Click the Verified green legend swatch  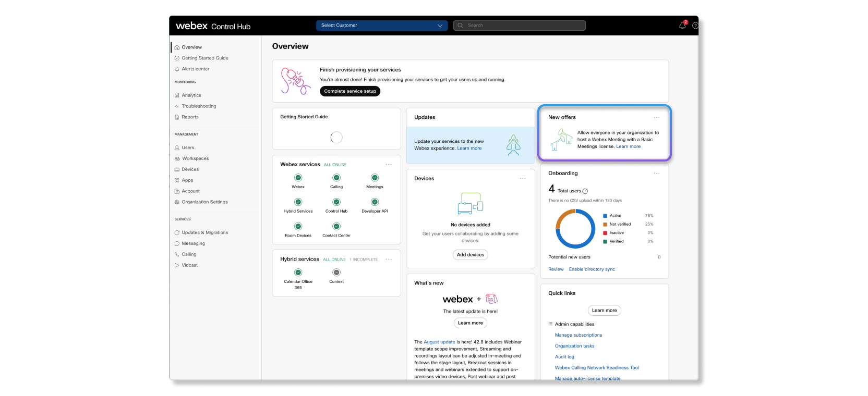tap(605, 242)
